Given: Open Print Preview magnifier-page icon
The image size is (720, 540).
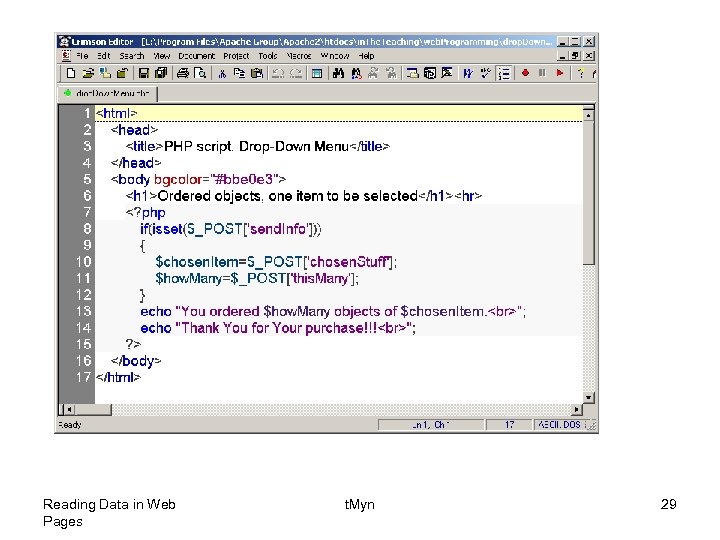Looking at the screenshot, I should coord(200,73).
